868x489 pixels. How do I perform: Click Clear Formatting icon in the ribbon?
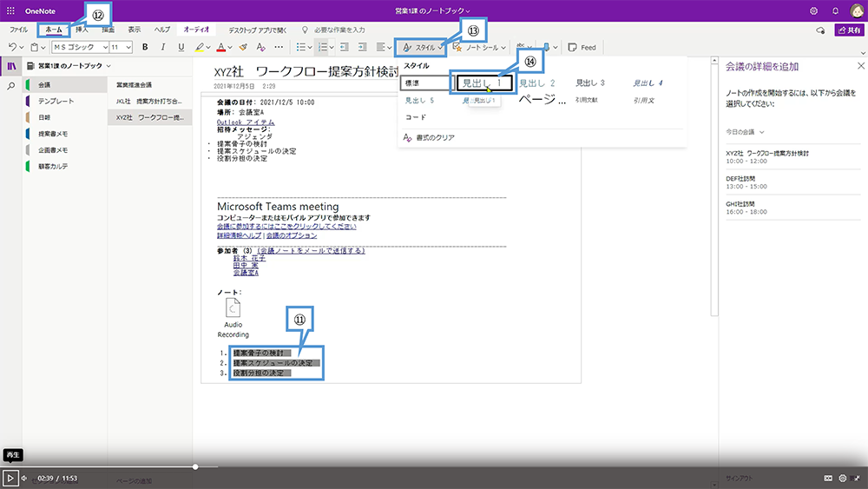click(x=260, y=47)
